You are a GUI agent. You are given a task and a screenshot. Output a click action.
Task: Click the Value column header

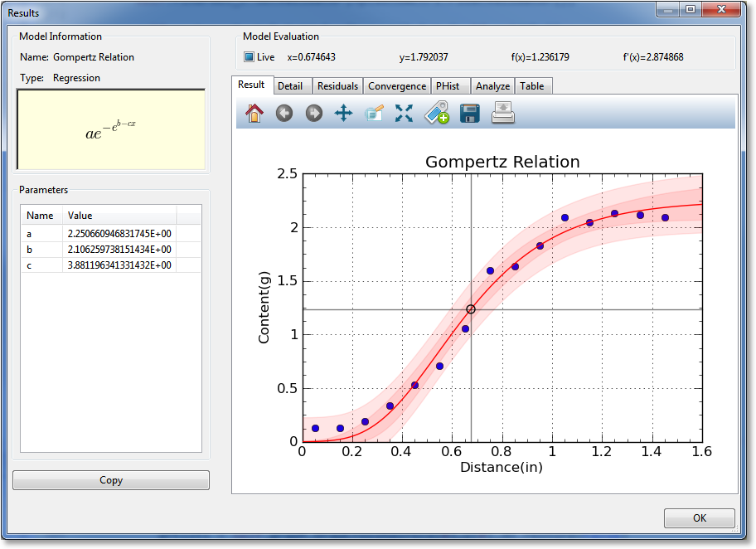pos(119,215)
